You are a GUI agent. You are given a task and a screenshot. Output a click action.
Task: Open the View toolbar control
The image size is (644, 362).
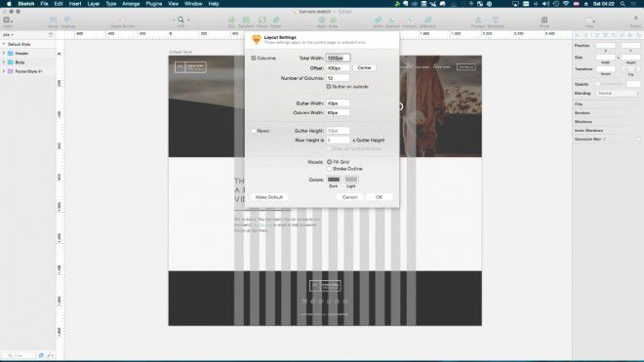click(589, 20)
